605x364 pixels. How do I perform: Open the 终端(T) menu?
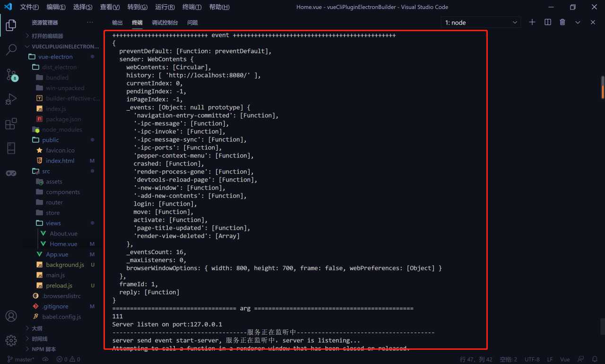(192, 7)
